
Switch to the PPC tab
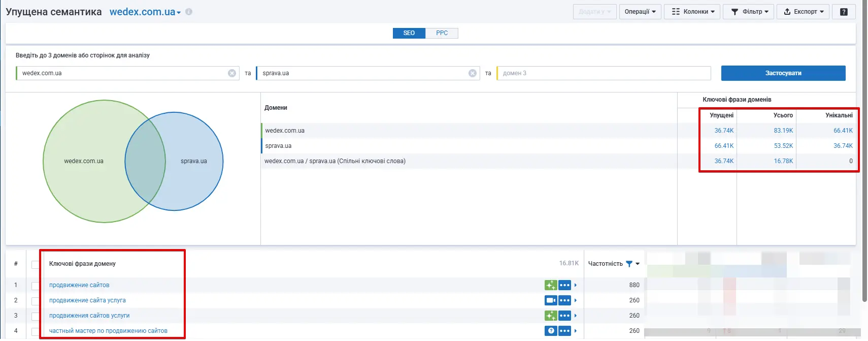[x=442, y=33]
